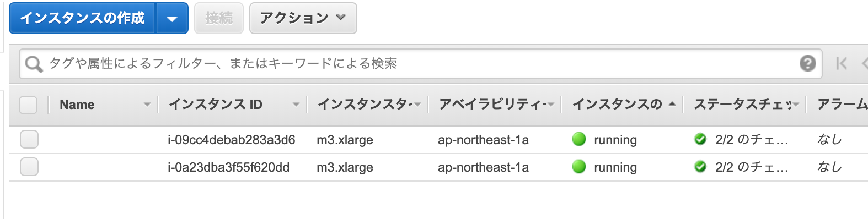Open the アベイラビリティ column dropdown arrow
The image size is (868, 219).
[x=551, y=104]
